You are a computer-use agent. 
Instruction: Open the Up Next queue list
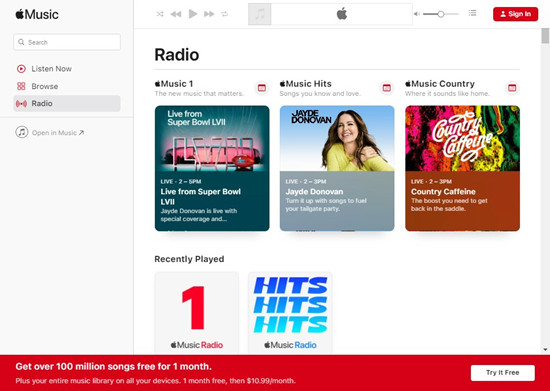click(472, 13)
